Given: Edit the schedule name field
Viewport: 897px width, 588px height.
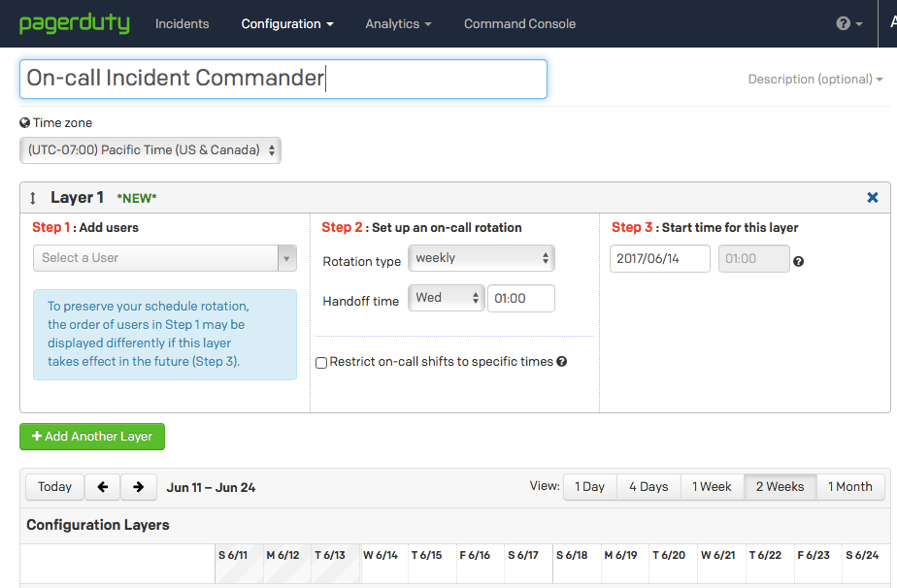Looking at the screenshot, I should 283,79.
